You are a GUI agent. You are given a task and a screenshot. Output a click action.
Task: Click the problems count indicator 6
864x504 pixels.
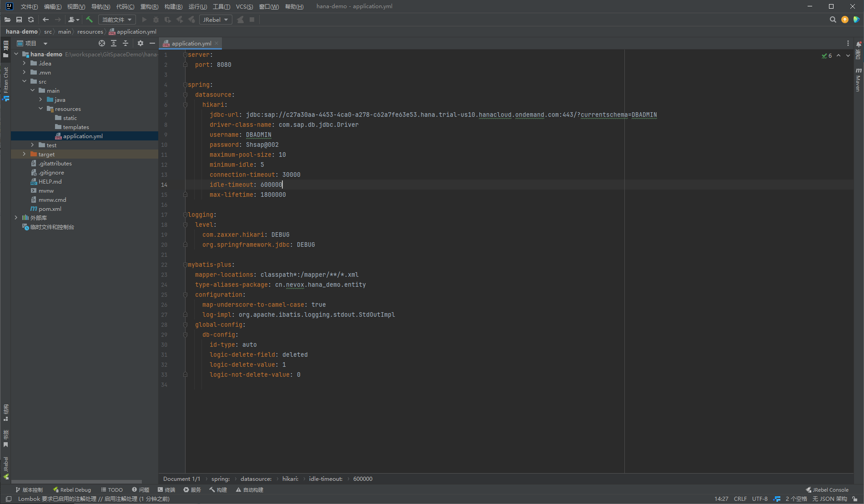click(x=827, y=55)
